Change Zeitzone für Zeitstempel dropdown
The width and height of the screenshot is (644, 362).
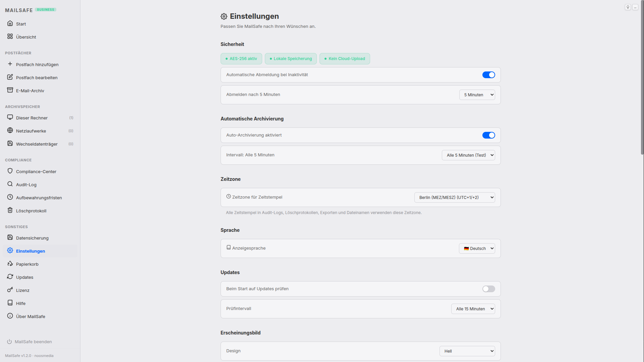point(455,197)
